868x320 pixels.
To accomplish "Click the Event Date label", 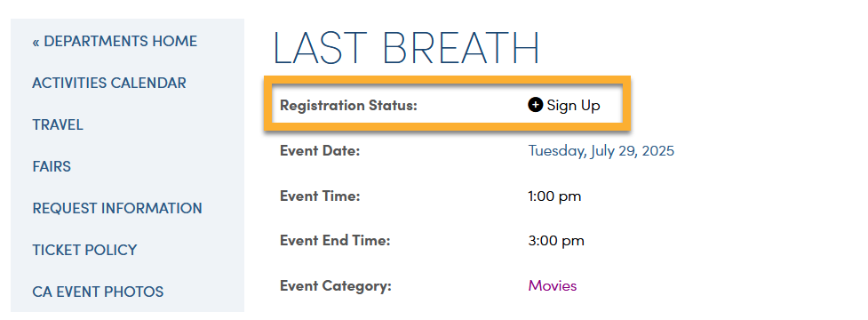I will 320,150.
